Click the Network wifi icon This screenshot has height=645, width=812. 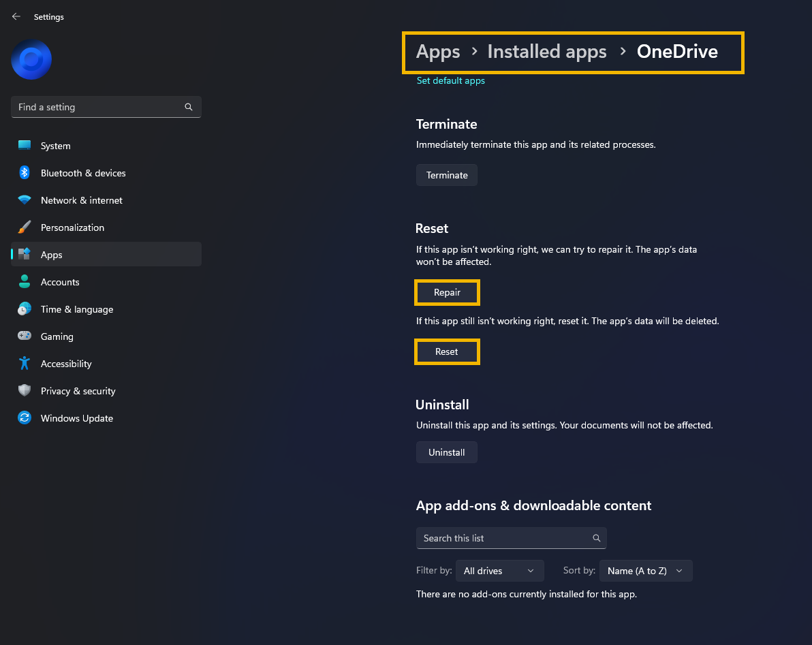coord(25,200)
